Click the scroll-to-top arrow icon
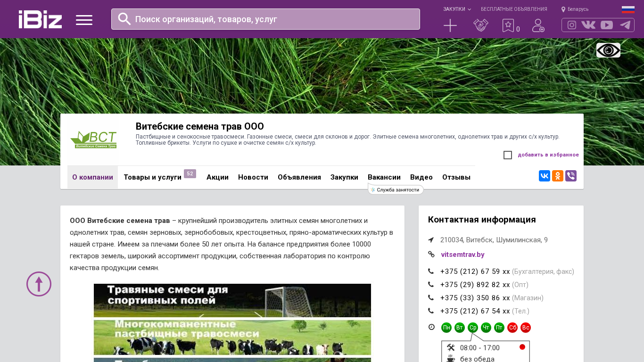The image size is (644, 362). pyautogui.click(x=39, y=284)
